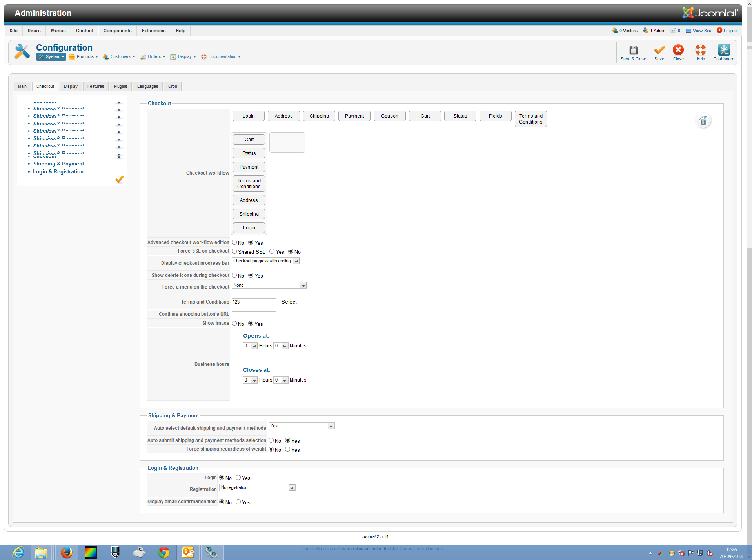Click the Continue shopping button's URL field

click(x=254, y=315)
